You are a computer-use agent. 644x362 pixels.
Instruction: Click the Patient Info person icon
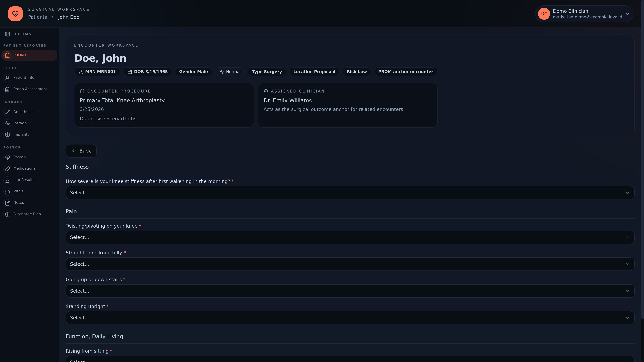click(8, 78)
